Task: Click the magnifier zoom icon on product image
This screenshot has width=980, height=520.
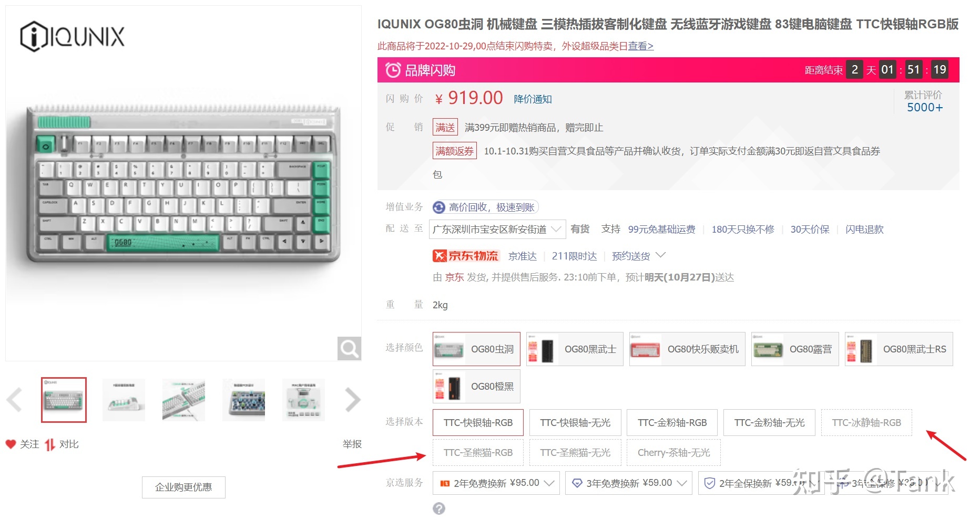Action: click(x=349, y=348)
